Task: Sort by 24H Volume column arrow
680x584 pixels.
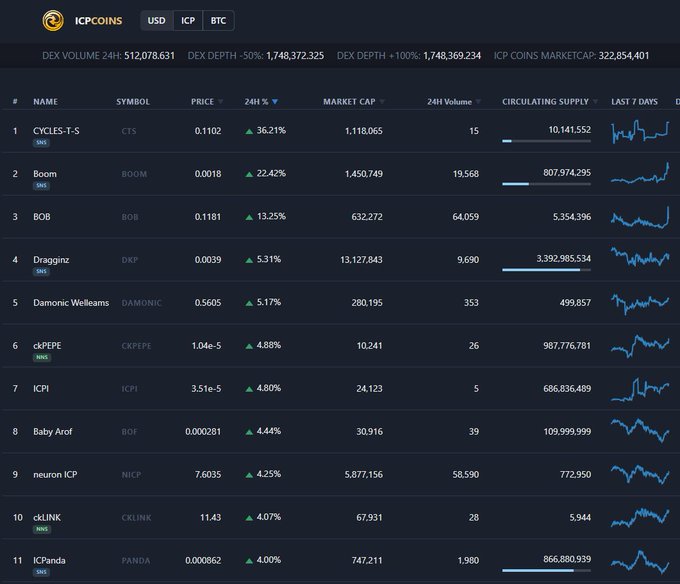Action: click(x=478, y=102)
